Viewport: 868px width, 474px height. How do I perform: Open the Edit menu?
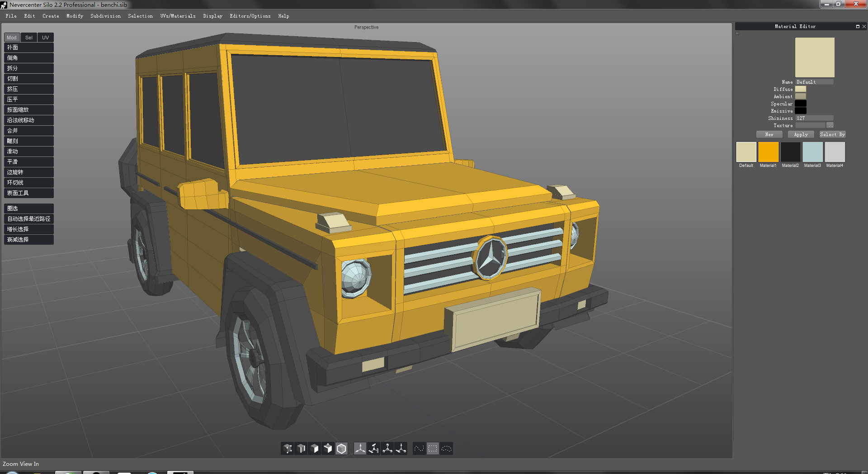pos(29,16)
